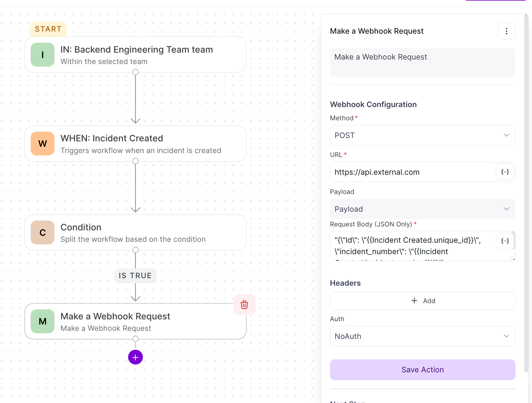This screenshot has height=403, width=532.
Task: Select the C Condition node icon
Action: 43,232
